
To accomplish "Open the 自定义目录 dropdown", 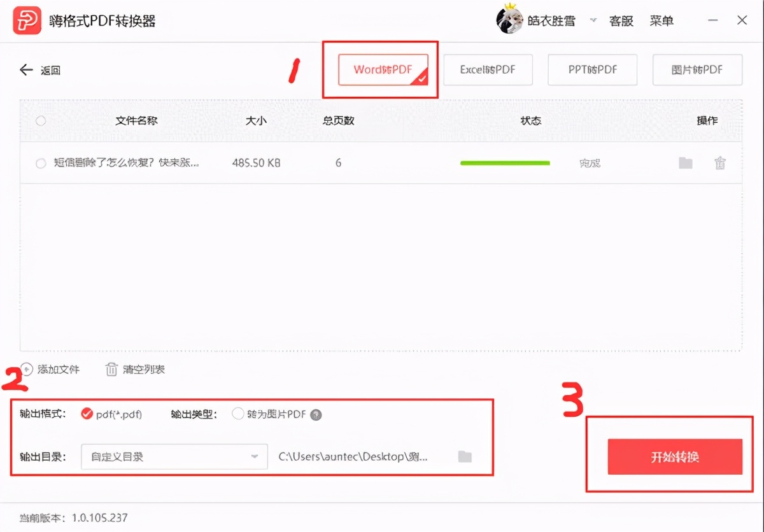I will tap(173, 456).
